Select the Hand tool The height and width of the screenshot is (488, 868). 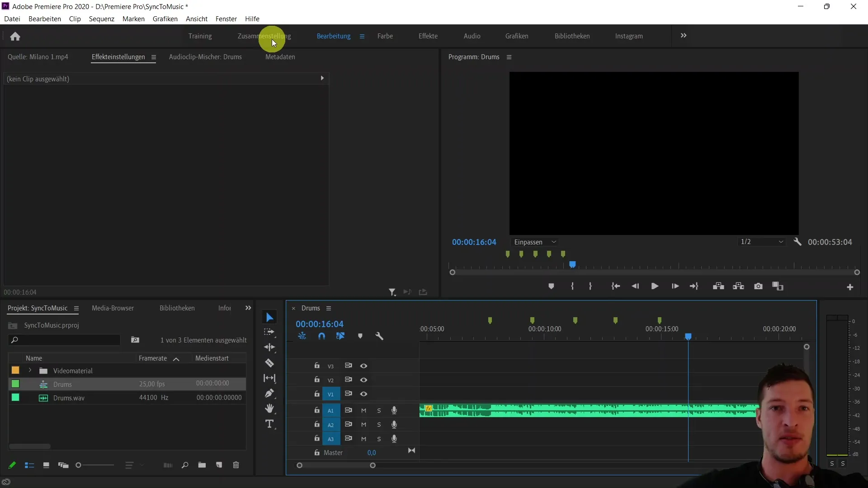pyautogui.click(x=269, y=408)
